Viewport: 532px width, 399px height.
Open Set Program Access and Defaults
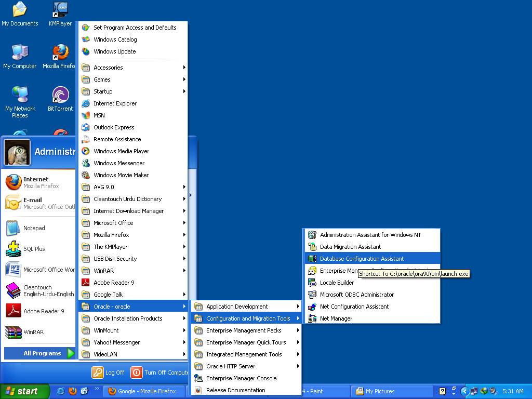tap(133, 28)
